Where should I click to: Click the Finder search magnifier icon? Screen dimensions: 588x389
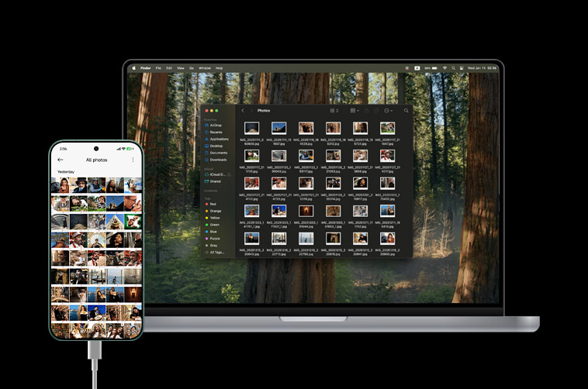(x=406, y=111)
